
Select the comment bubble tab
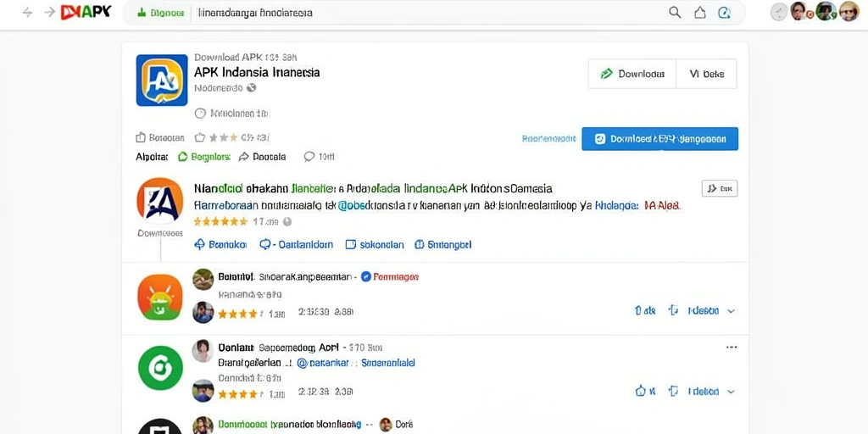pos(319,157)
